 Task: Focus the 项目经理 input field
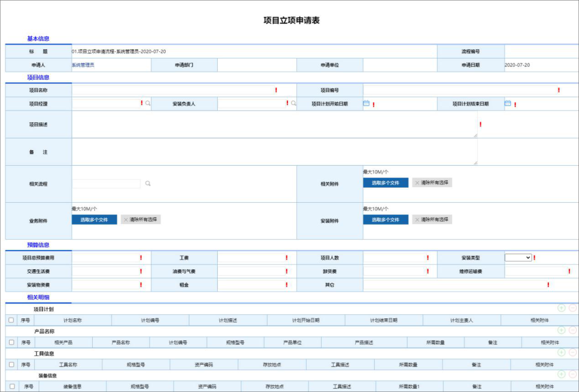(x=106, y=103)
